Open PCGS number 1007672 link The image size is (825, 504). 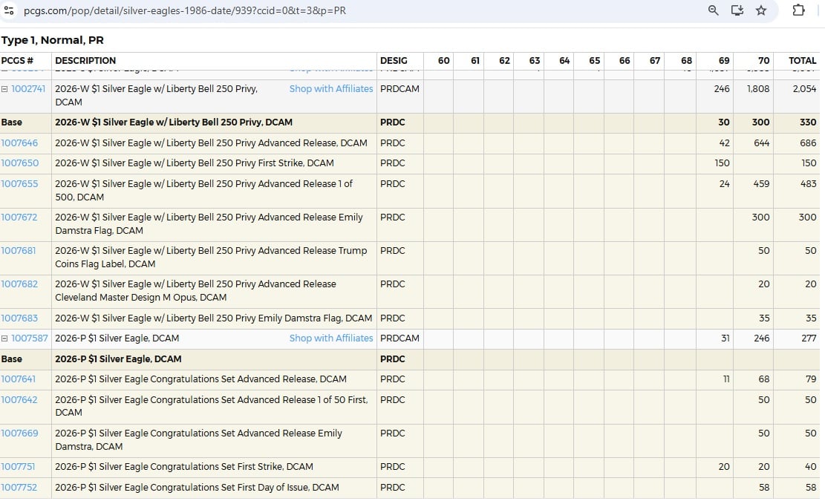pos(19,217)
